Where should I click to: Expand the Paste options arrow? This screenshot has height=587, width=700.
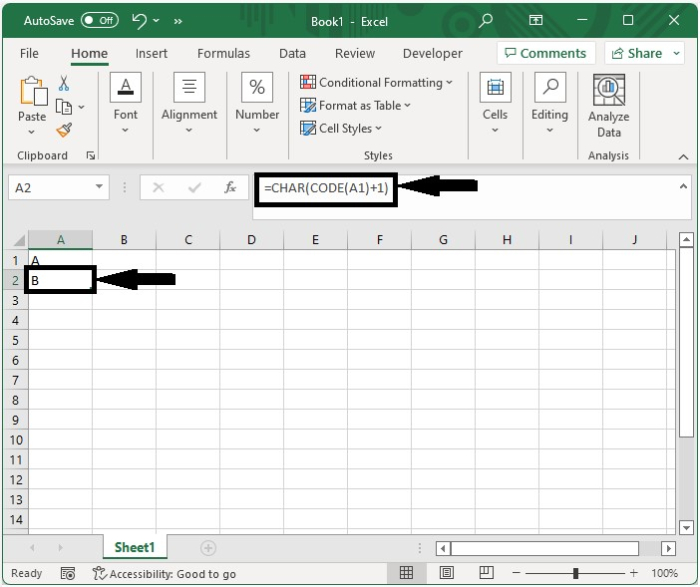pyautogui.click(x=31, y=132)
